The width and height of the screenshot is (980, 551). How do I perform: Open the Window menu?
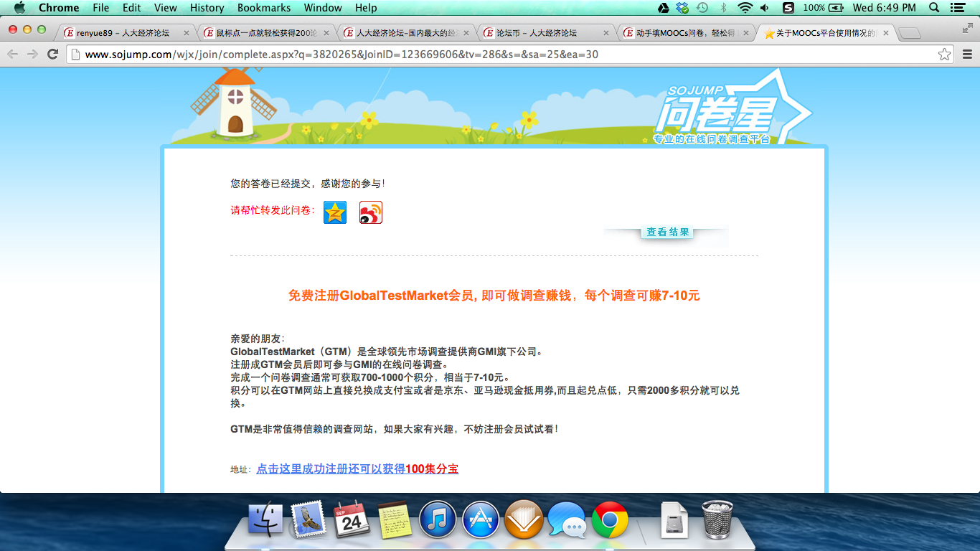tap(323, 8)
